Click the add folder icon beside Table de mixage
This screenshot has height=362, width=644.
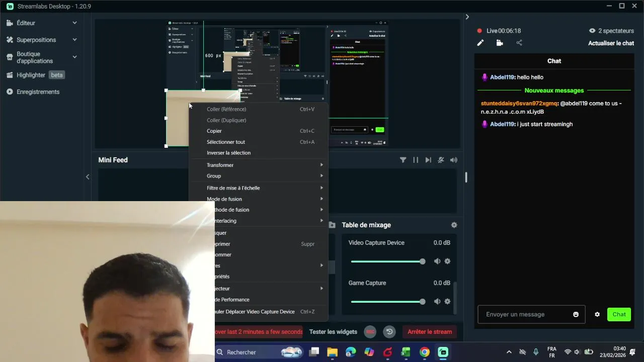coord(332,225)
